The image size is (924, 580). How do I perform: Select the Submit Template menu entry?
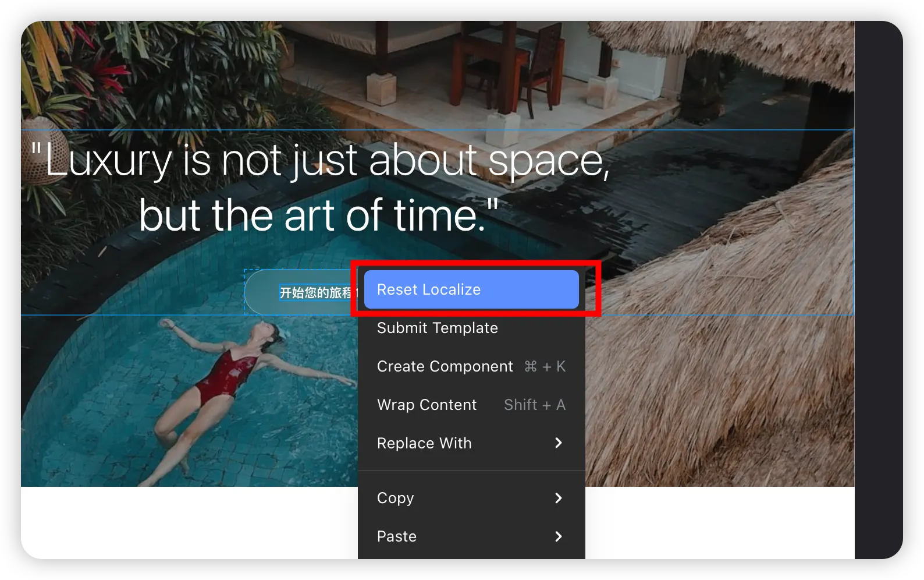tap(437, 328)
